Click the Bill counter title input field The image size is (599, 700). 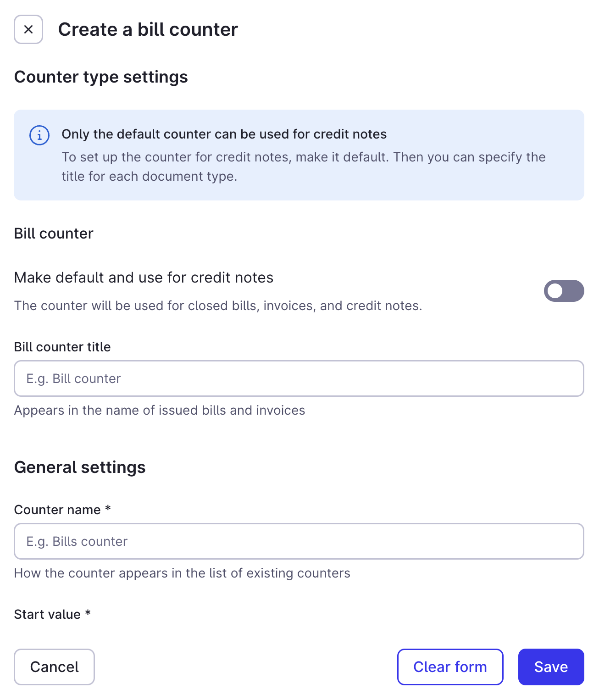(299, 378)
